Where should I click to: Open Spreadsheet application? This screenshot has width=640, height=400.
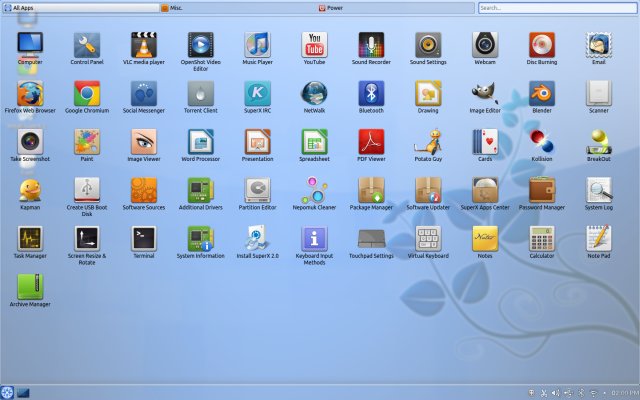tap(314, 142)
